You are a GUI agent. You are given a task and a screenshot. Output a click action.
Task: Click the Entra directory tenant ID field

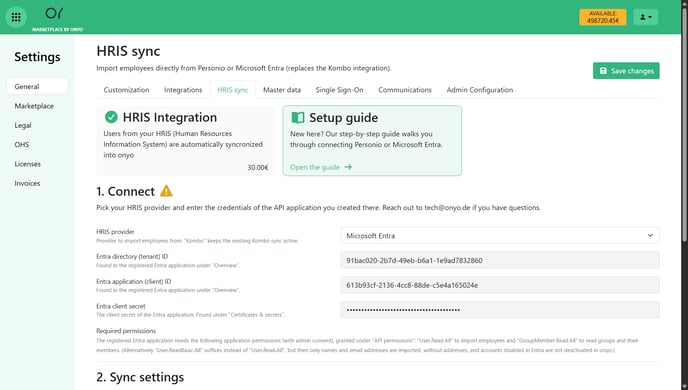(500, 260)
